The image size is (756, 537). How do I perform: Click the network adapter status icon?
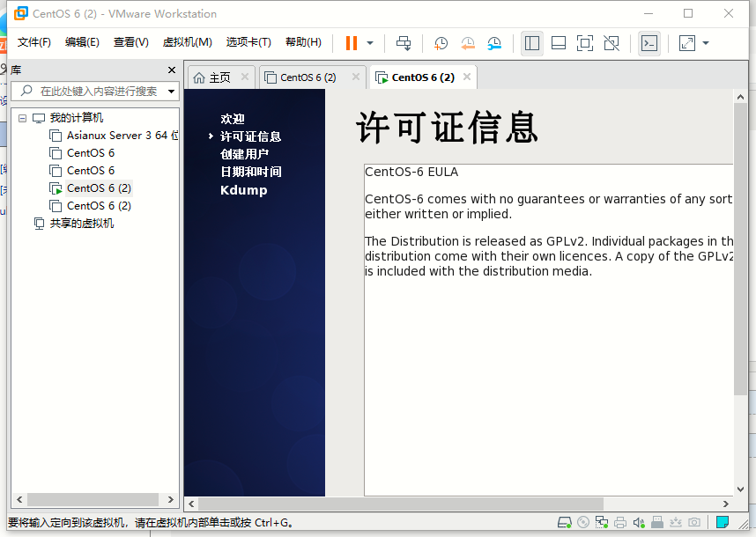tap(602, 523)
